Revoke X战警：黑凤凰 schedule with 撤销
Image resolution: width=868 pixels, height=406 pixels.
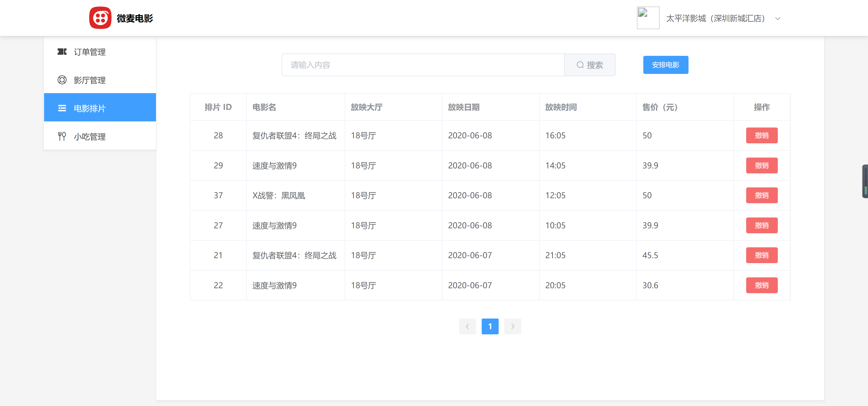point(762,195)
